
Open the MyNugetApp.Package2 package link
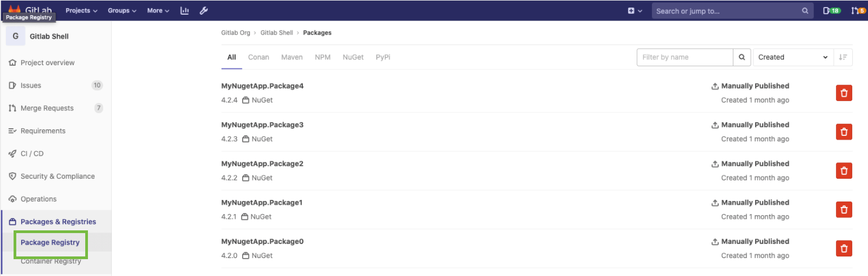[262, 164]
